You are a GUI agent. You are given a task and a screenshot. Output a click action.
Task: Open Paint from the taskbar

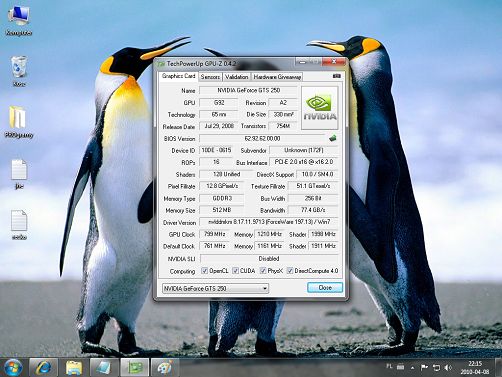point(165,367)
